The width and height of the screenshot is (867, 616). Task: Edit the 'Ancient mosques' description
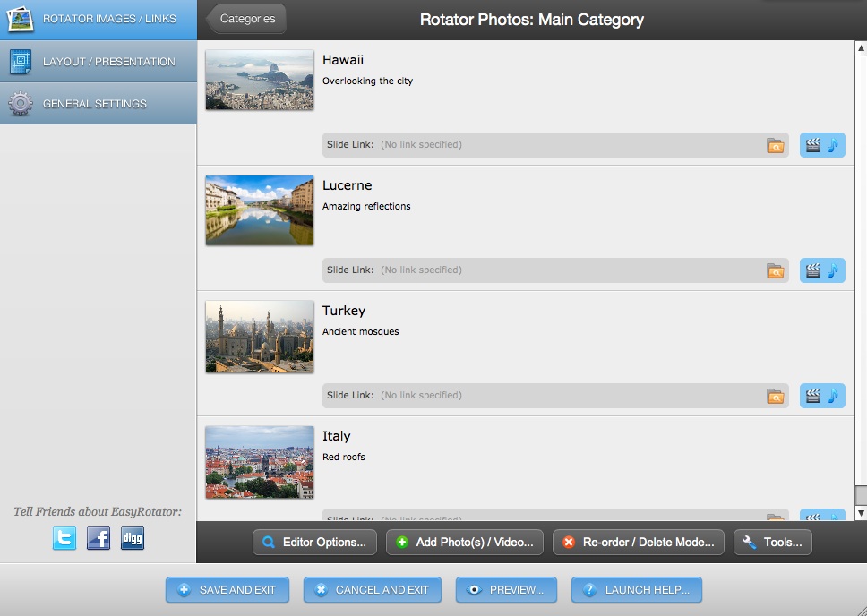361,332
